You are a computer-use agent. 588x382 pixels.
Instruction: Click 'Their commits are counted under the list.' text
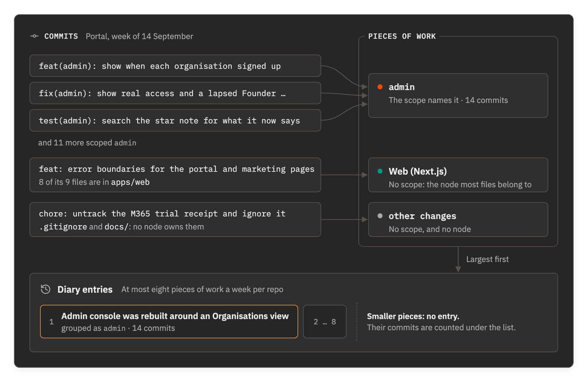441,327
